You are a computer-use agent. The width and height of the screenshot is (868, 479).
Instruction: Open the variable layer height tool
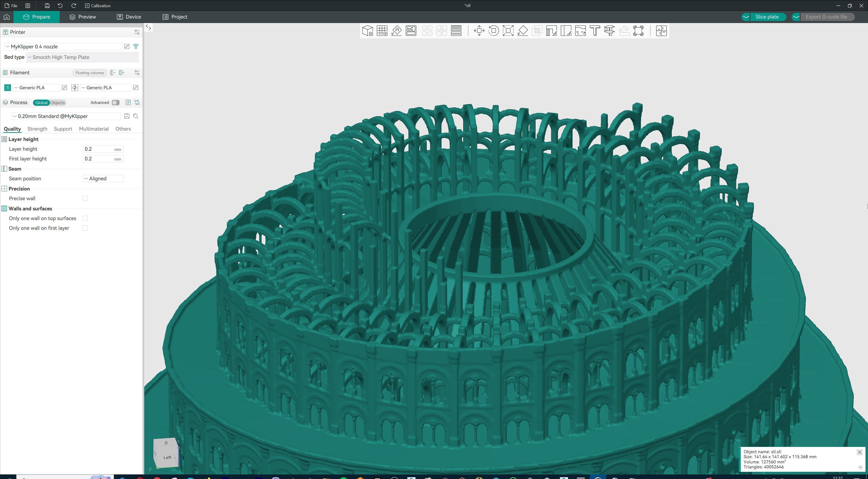click(456, 31)
